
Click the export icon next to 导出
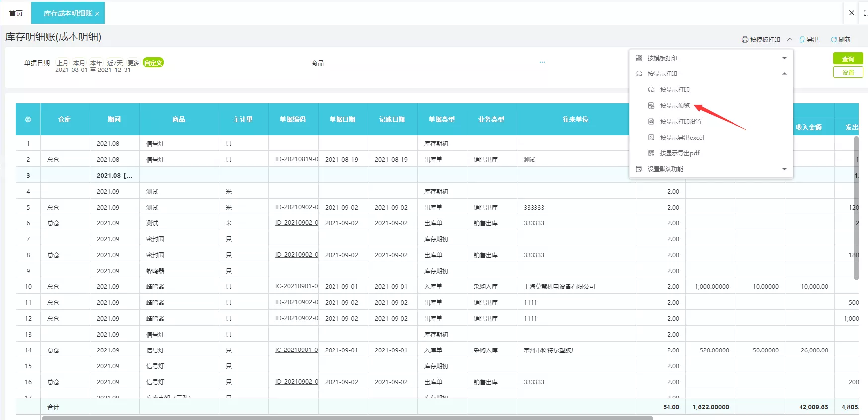point(802,40)
